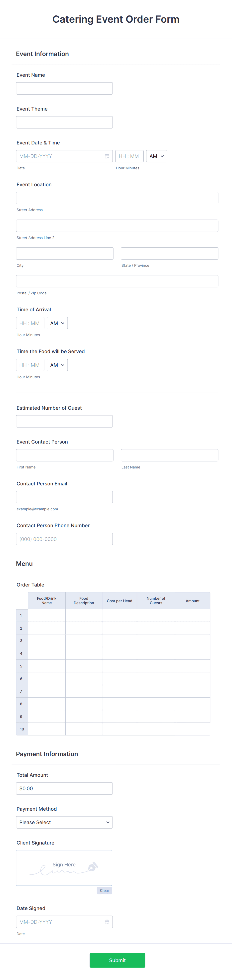The width and height of the screenshot is (232, 980).
Task: Open the Event Date calendar picker
Action: [x=107, y=156]
